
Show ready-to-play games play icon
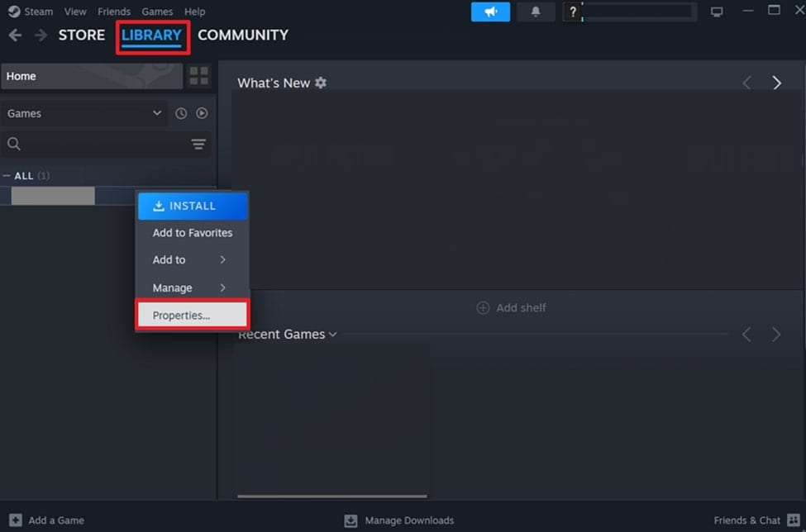(202, 113)
